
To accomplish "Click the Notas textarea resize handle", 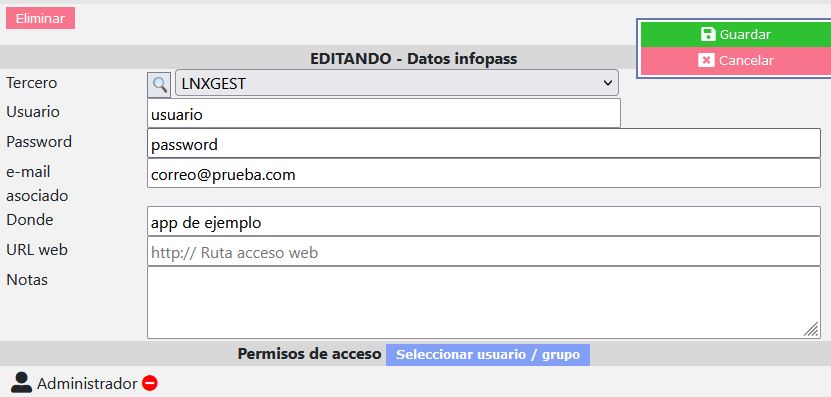I will (x=811, y=329).
